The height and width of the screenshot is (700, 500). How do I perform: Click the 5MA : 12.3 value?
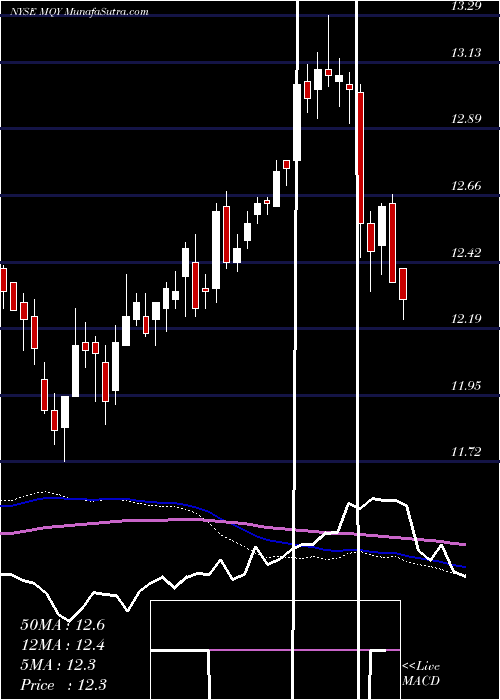pyautogui.click(x=58, y=665)
